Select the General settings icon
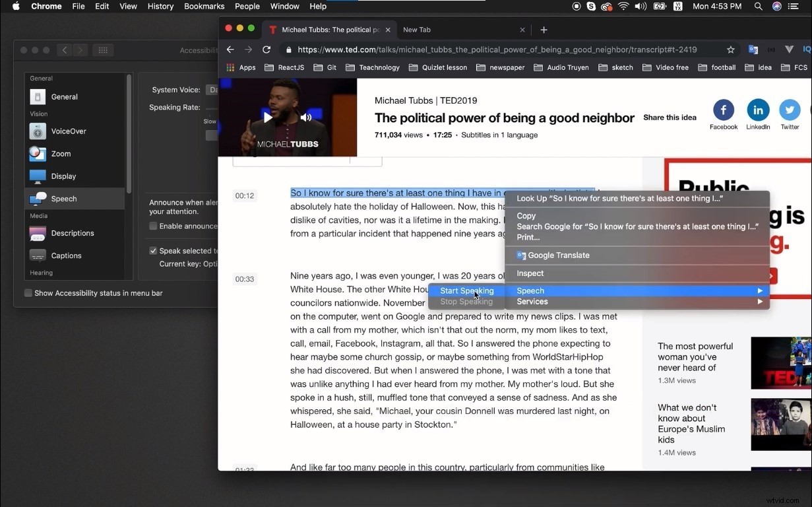Image resolution: width=812 pixels, height=507 pixels. click(37, 96)
